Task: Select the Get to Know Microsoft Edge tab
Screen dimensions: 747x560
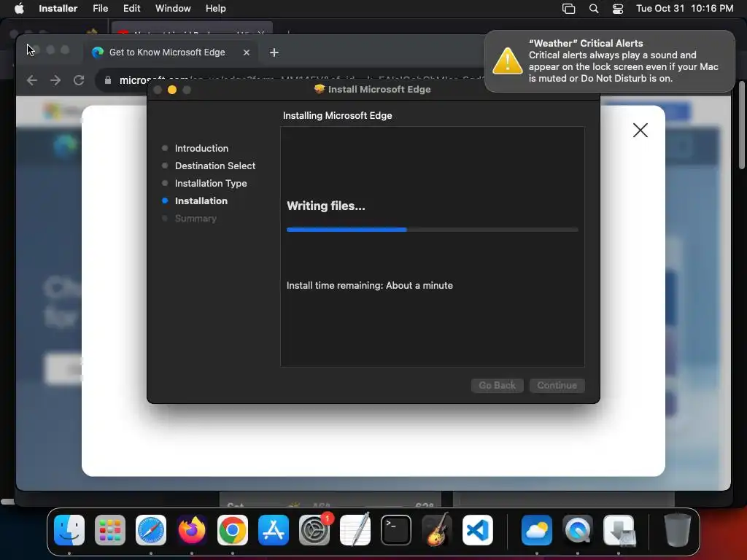Action: click(x=167, y=52)
